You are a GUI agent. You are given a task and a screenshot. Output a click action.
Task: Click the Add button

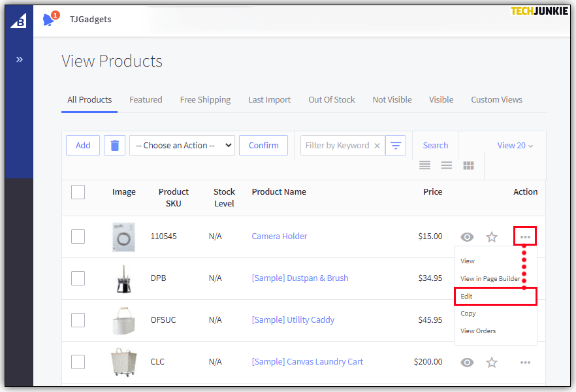pyautogui.click(x=83, y=146)
